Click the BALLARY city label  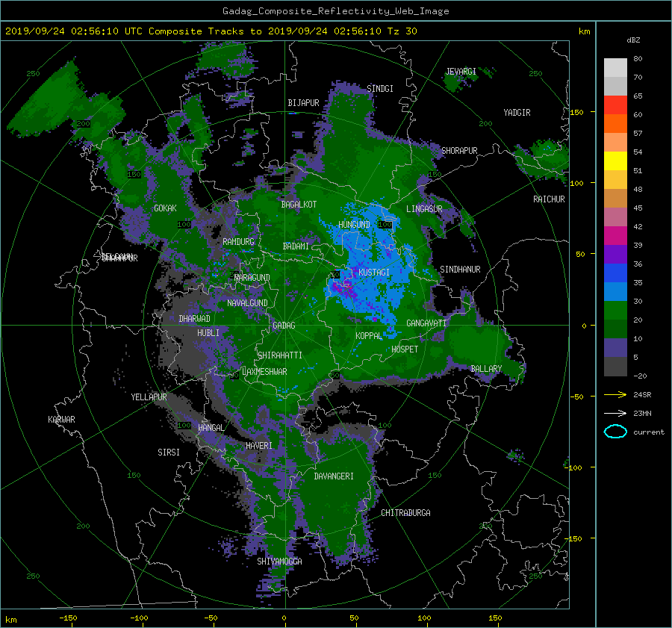pyautogui.click(x=486, y=369)
